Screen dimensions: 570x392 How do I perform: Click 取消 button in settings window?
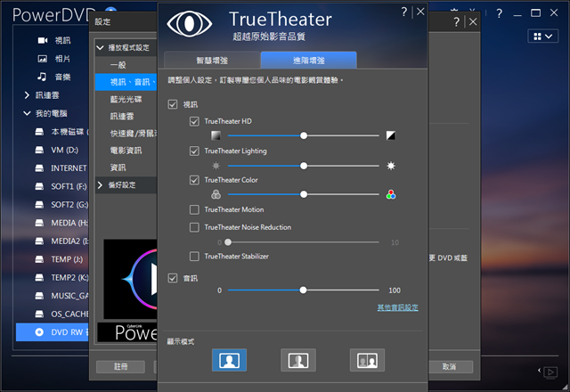tap(449, 366)
